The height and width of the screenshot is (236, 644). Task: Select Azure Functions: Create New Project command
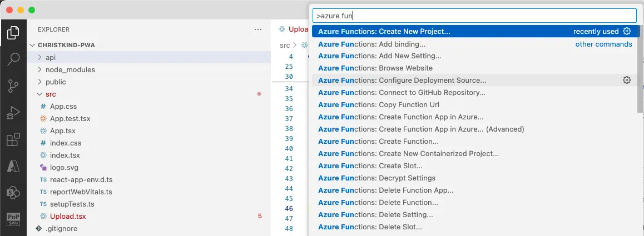(475, 31)
